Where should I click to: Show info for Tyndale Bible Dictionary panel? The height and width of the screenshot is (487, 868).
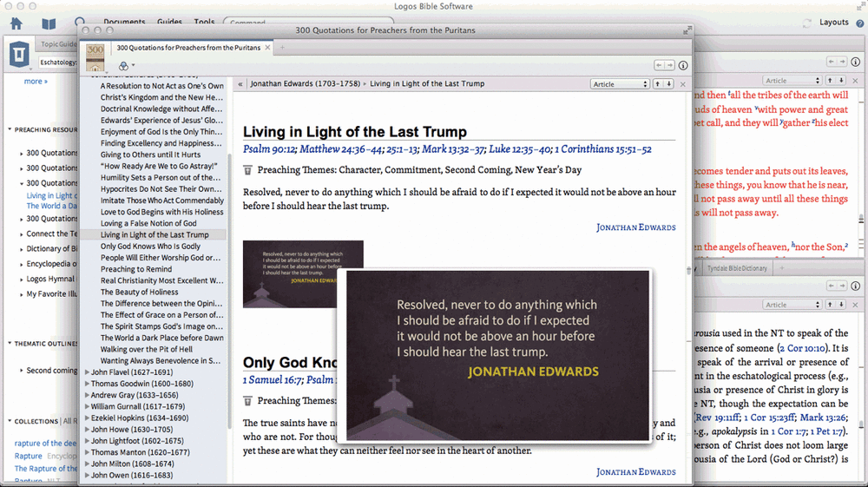coord(855,286)
